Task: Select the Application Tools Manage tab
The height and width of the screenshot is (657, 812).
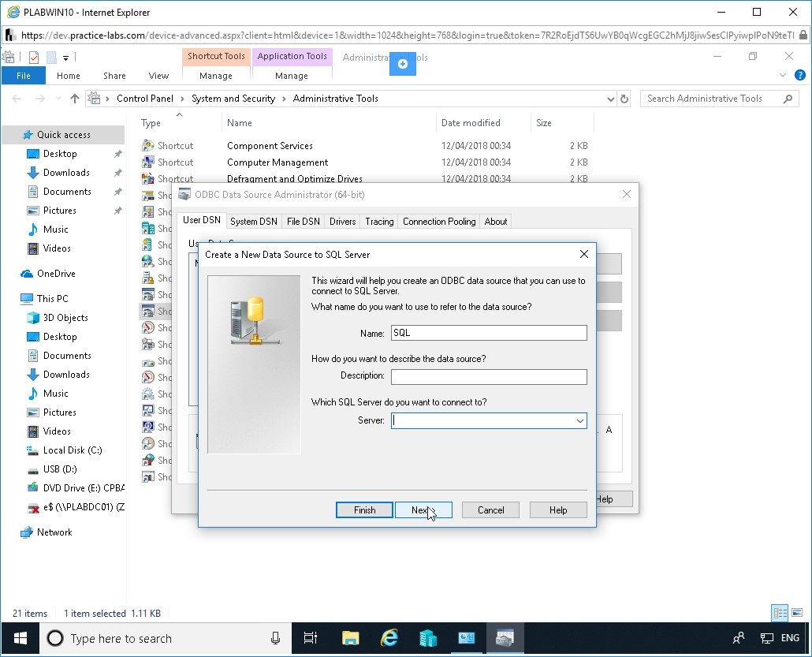Action: 292,76
